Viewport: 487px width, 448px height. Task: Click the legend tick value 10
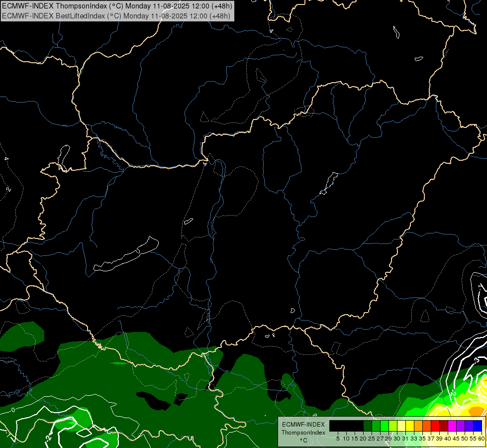point(346,439)
